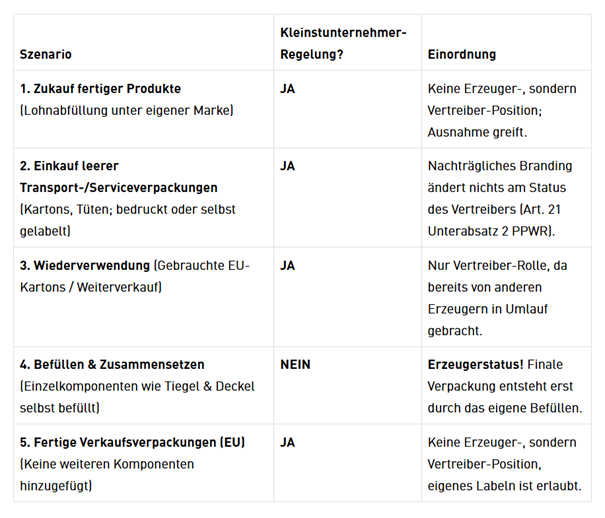605x518 pixels.
Task: Click the NEIN value in row 4
Action: pyautogui.click(x=295, y=364)
